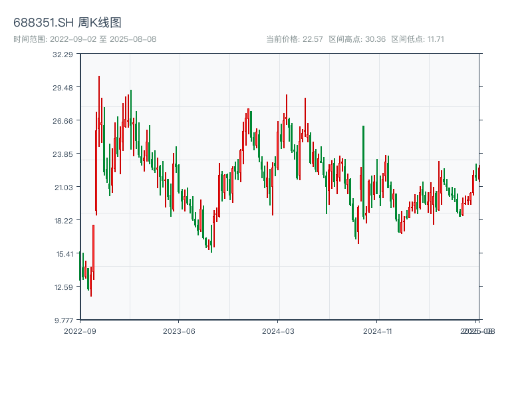Image resolution: width=532 pixels, height=399 pixels.
Task: Click the x-axis date label 2022-09
Action: click(80, 331)
